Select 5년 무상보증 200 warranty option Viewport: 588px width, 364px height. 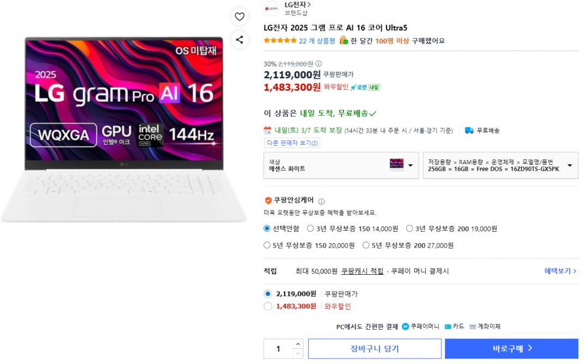point(366,245)
